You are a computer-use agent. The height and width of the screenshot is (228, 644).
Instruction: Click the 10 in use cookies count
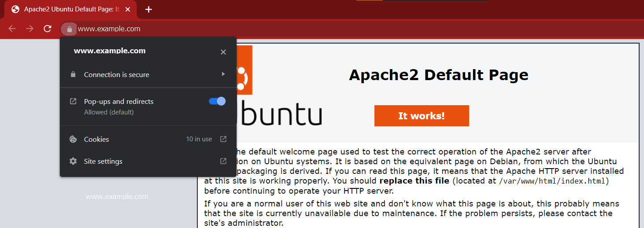point(199,139)
